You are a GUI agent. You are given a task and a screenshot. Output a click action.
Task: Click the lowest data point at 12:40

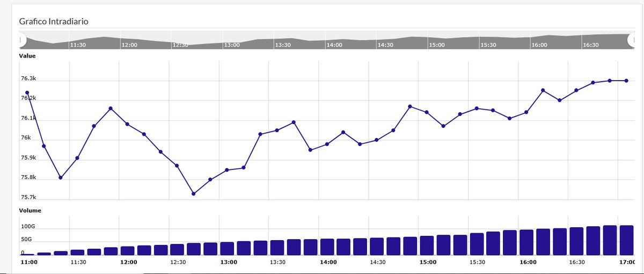194,193
